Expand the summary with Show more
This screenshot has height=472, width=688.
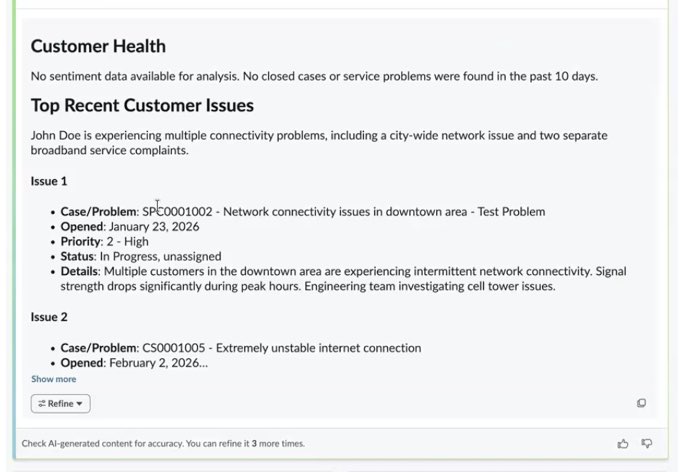[x=54, y=379]
